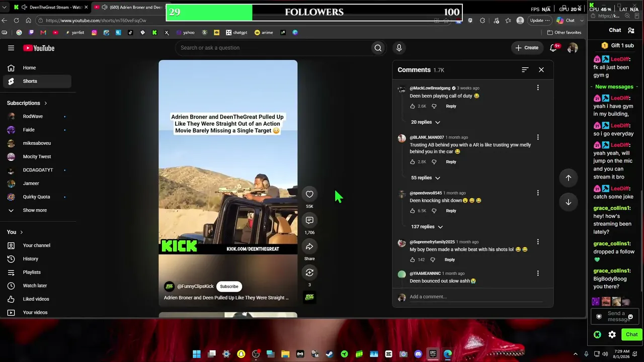Go to the next short arrow
644x362 pixels.
coord(569,202)
